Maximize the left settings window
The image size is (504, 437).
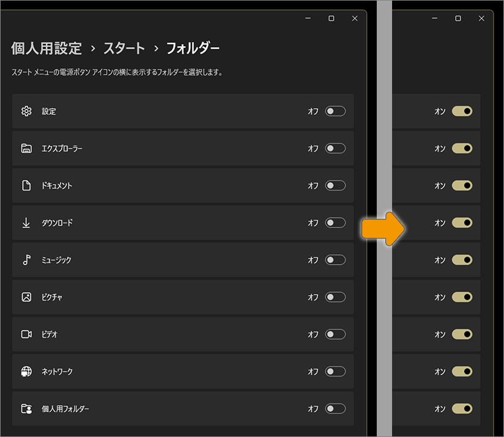click(332, 18)
